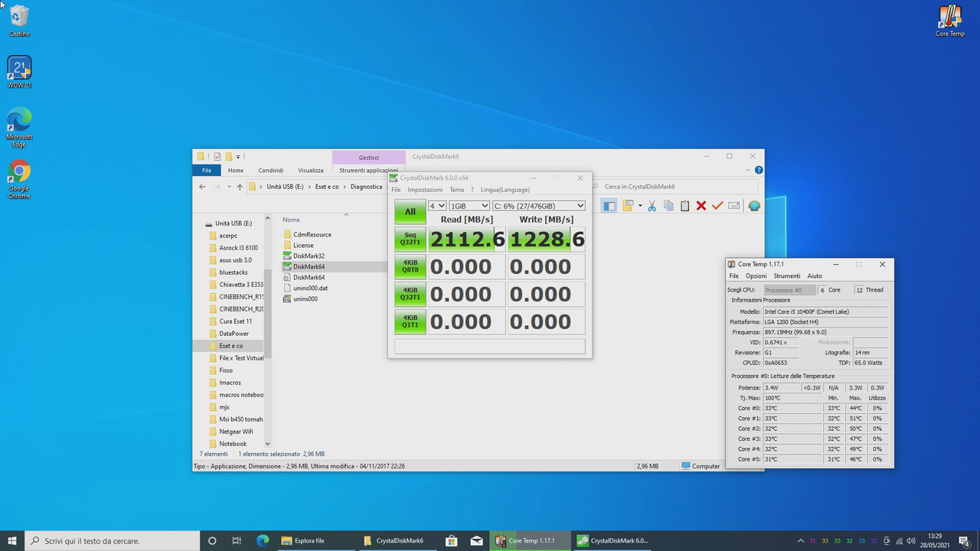Click the Eset e co breadcrumb in address bar
This screenshot has height=551, width=980.
click(327, 187)
